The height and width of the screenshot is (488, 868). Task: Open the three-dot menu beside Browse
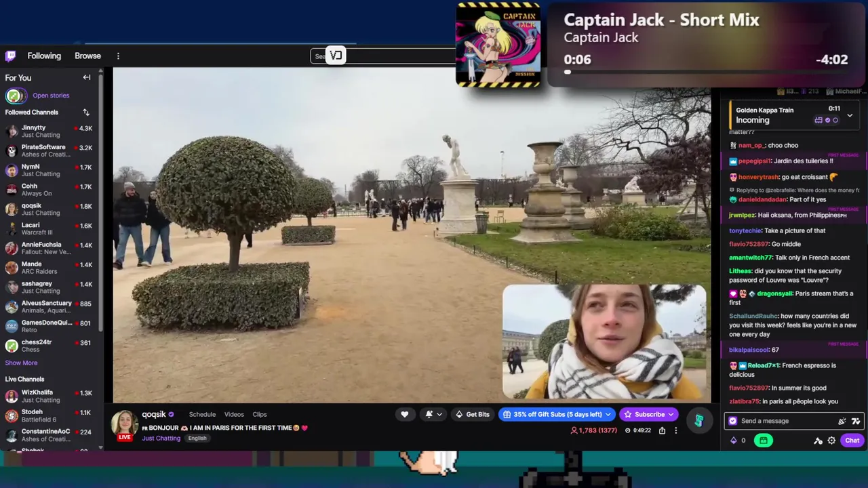[118, 56]
